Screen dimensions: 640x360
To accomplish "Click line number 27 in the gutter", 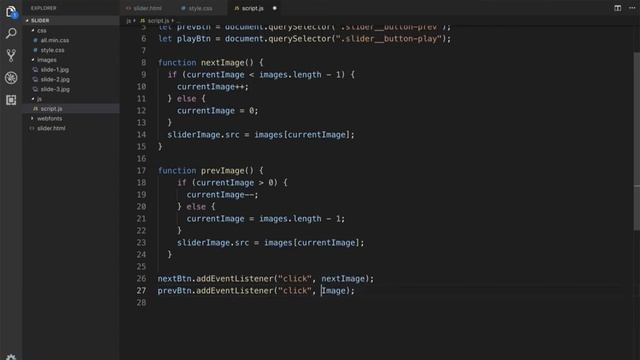I will 141,291.
